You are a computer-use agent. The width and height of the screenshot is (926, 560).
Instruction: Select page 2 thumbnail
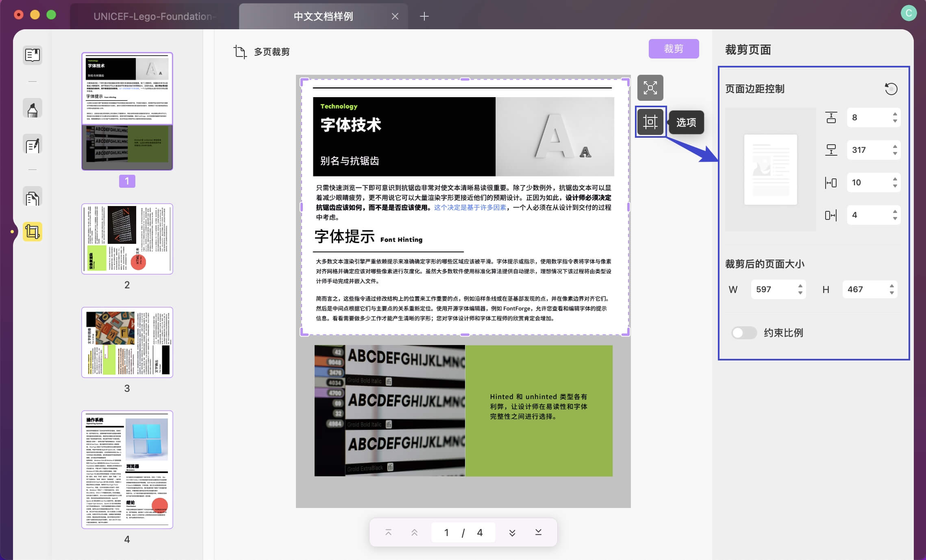(x=127, y=239)
